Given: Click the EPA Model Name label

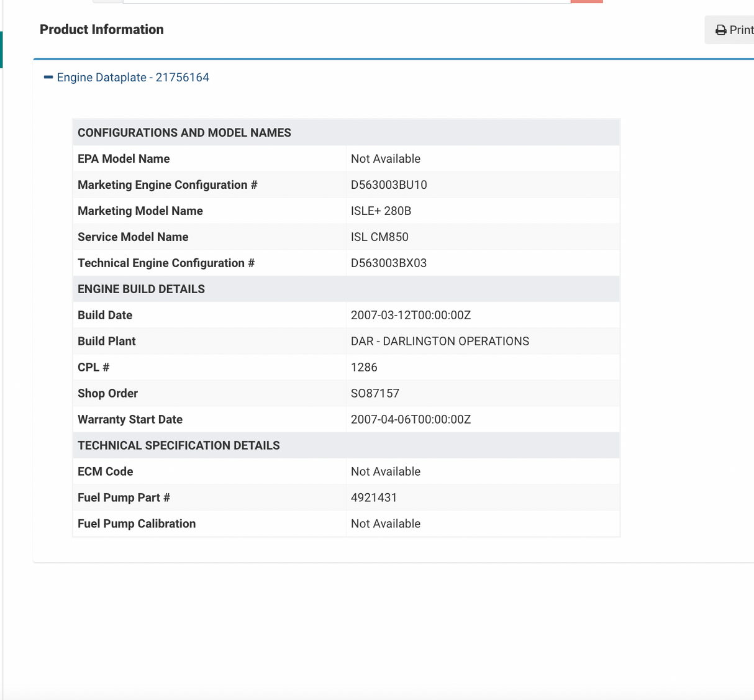Looking at the screenshot, I should pos(124,159).
